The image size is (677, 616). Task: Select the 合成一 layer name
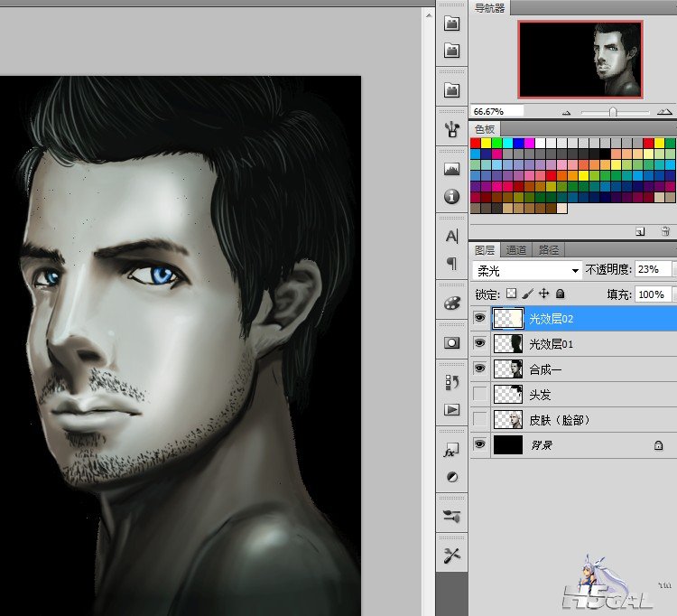click(545, 369)
